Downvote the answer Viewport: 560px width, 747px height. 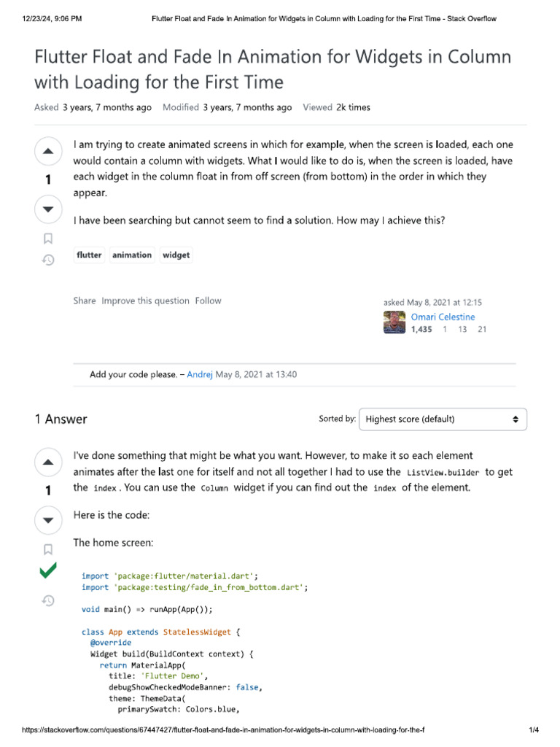click(x=48, y=520)
